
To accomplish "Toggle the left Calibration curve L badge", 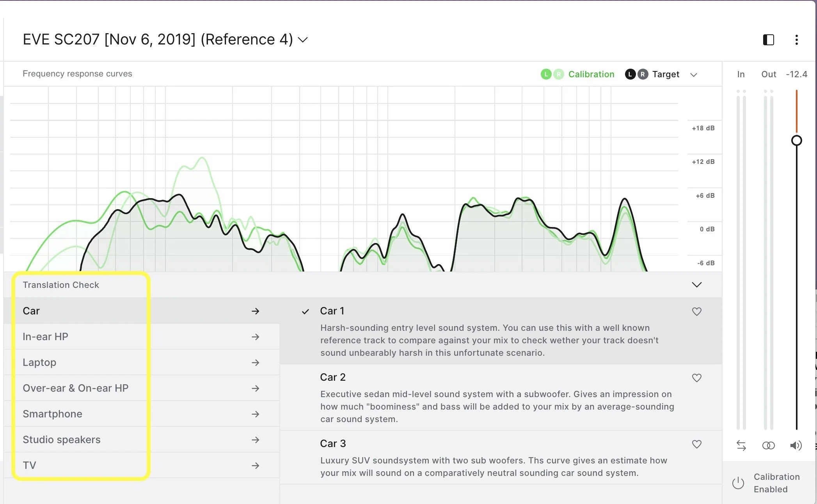I will pos(546,74).
